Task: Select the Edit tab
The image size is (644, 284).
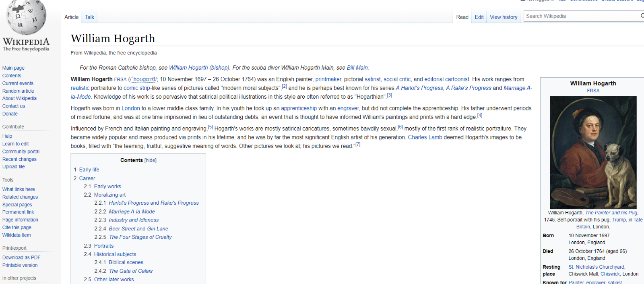Action: 479,17
